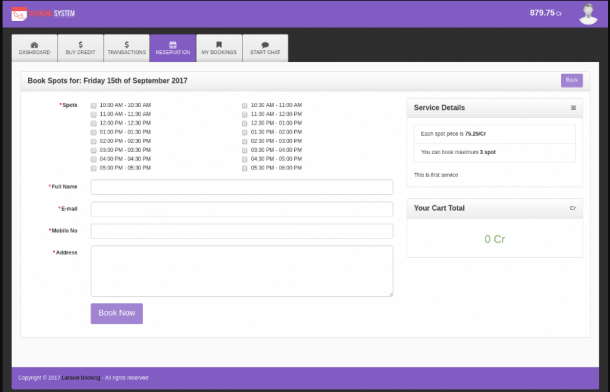This screenshot has height=392, width=610.
Task: Check the 04:30 PM - 05:00 PM spot
Action: 244,159
